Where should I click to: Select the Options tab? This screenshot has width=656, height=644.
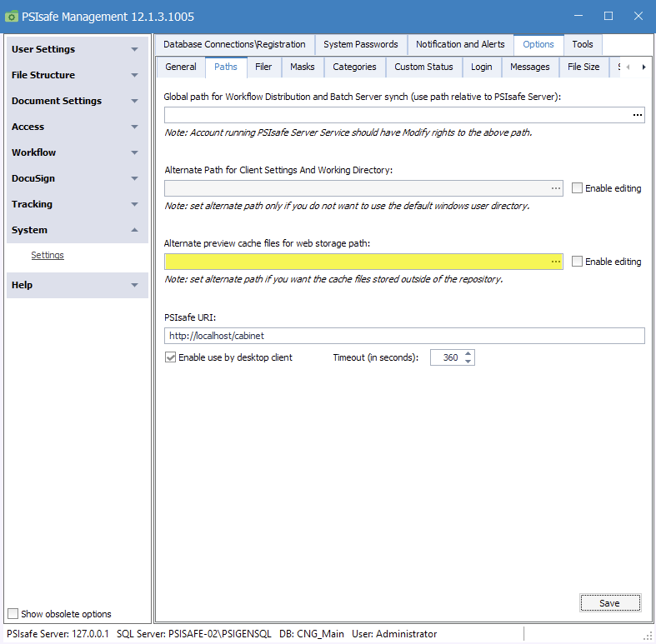(x=538, y=44)
